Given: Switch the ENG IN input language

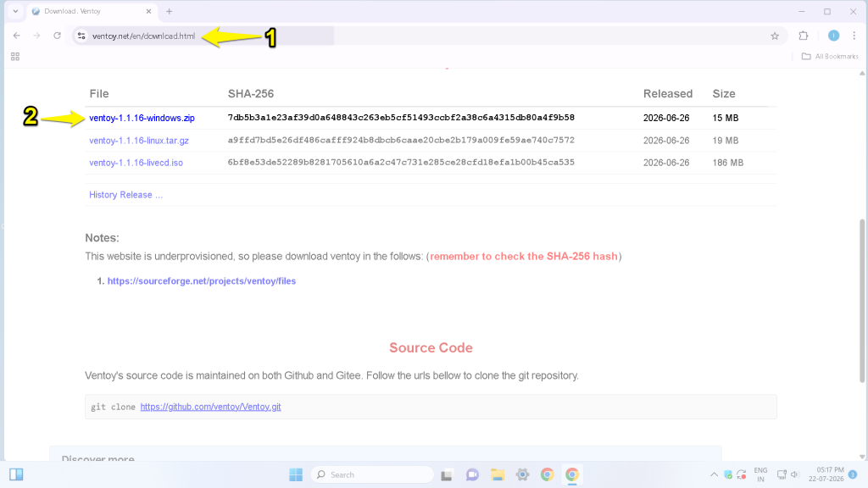Looking at the screenshot, I should 760,474.
